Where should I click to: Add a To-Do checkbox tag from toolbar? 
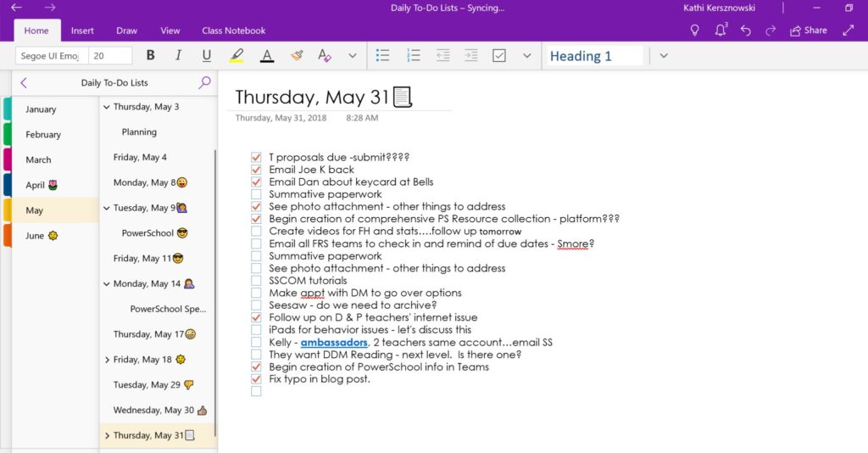coord(498,55)
